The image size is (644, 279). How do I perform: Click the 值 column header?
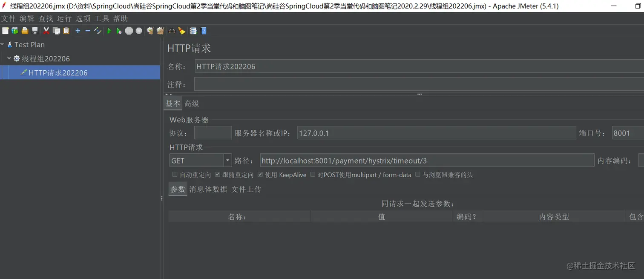click(381, 216)
